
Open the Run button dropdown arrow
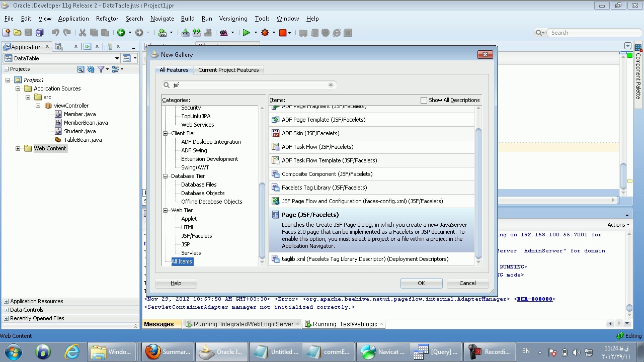(255, 33)
